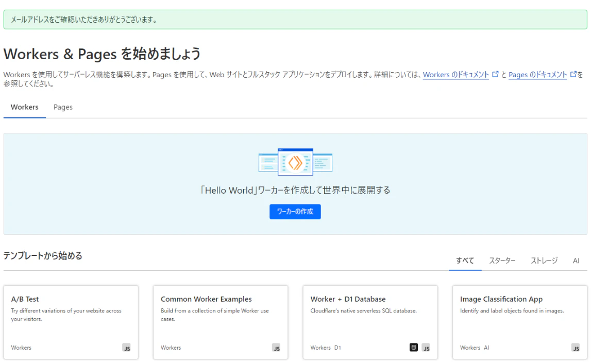Open the A/B Test template card
The width and height of the screenshot is (591, 364).
[x=71, y=322]
